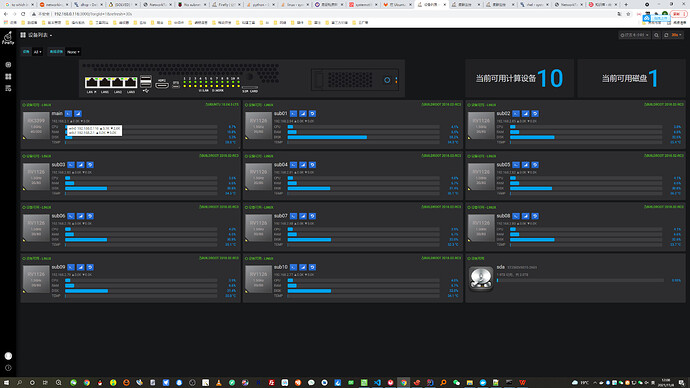Click reboot icon for sub10
This screenshot has height=388, width=690.
(x=312, y=267)
